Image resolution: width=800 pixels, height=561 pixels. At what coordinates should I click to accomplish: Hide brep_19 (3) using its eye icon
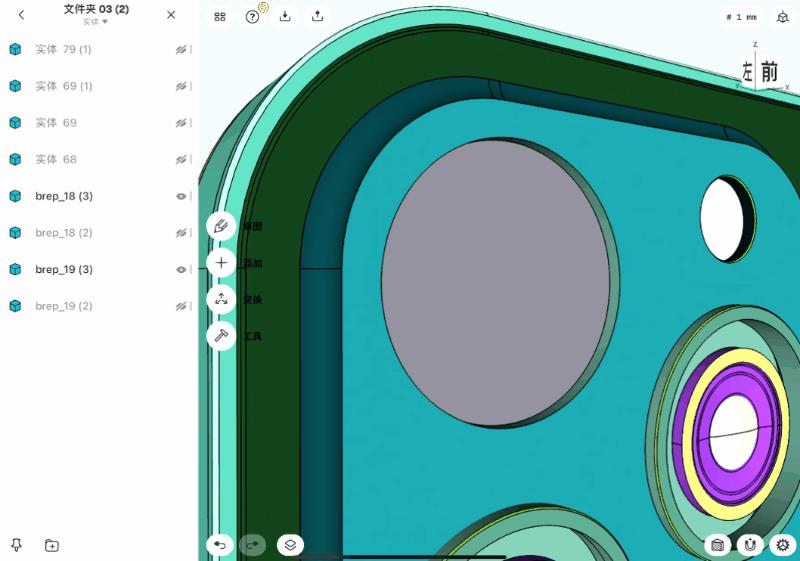(181, 269)
